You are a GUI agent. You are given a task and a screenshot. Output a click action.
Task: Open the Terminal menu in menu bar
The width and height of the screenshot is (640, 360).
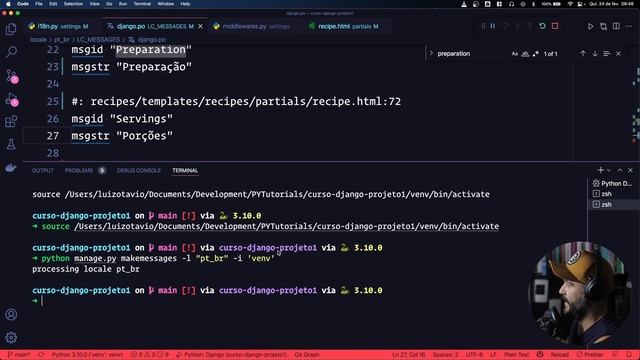click(x=142, y=4)
